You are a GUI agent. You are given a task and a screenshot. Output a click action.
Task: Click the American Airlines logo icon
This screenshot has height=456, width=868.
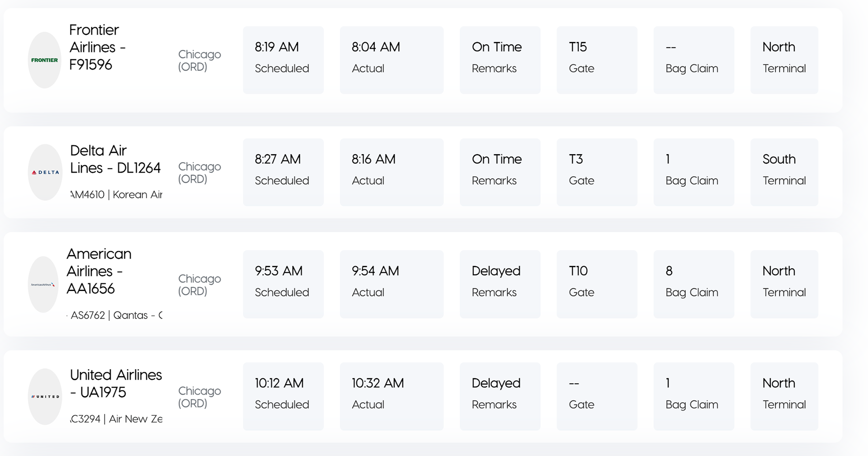pos(43,284)
